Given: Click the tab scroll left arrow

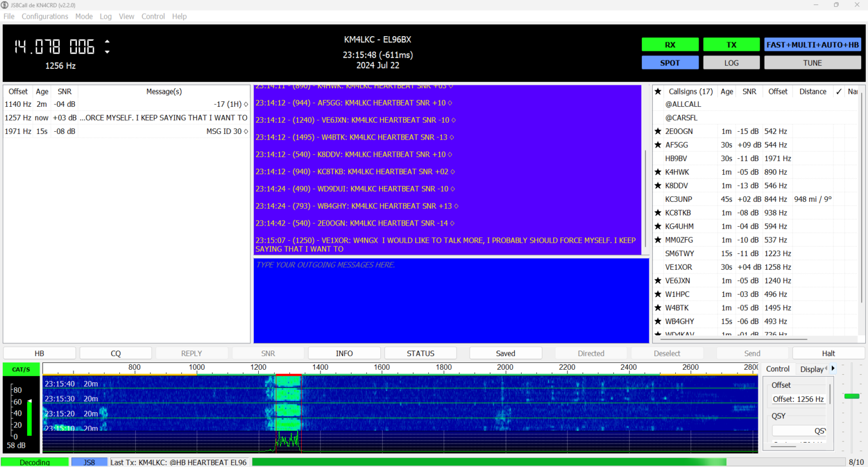Looking at the screenshot, I should click(x=827, y=369).
